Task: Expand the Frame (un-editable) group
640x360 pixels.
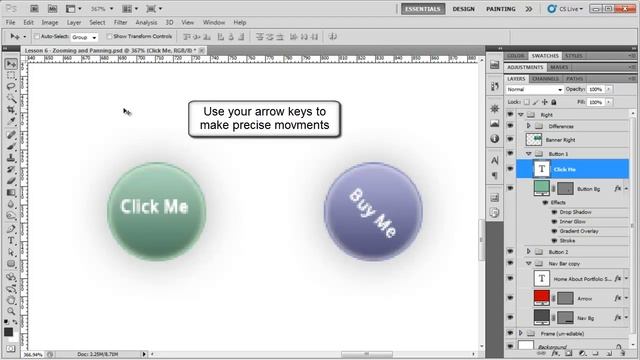Action: pyautogui.click(x=520, y=333)
